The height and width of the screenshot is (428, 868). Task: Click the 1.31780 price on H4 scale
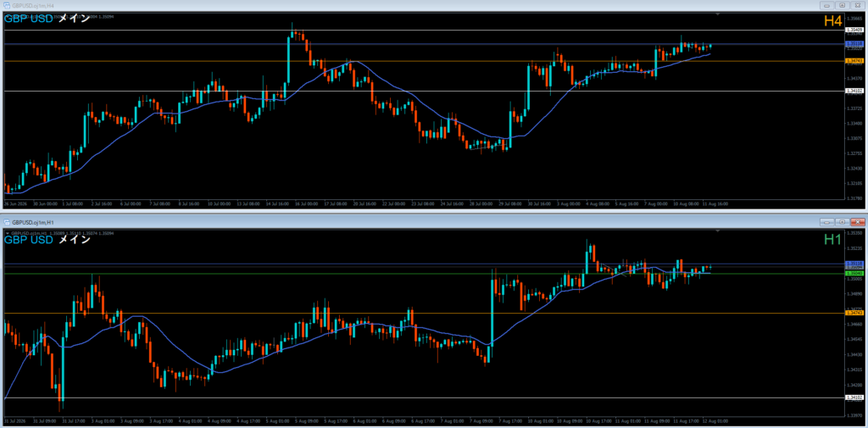(x=853, y=197)
